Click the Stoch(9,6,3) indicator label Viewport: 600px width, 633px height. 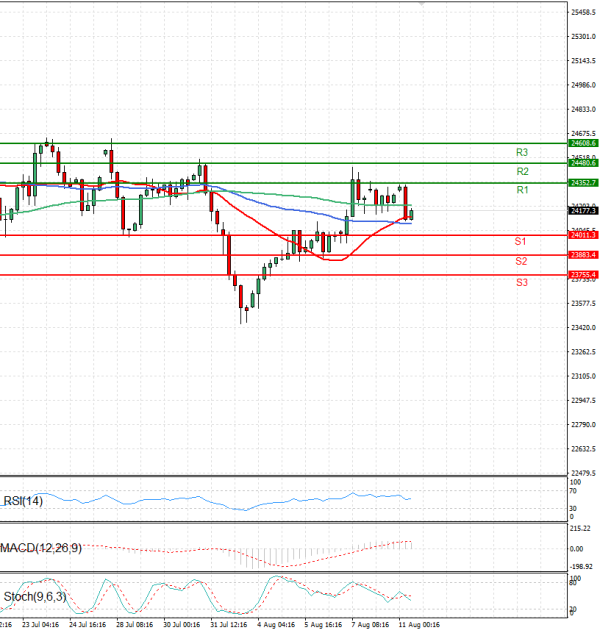coord(34,597)
